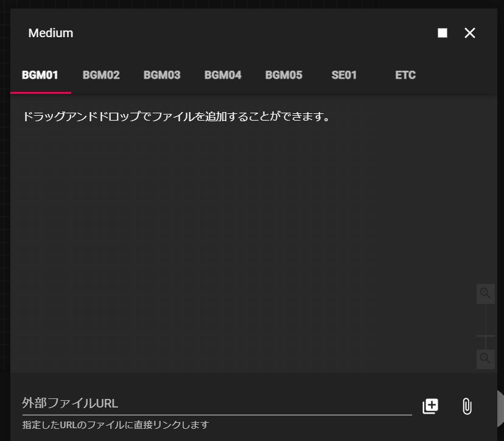Switch to the BGM02 tab
Screen dimensions: 504x441
pyautogui.click(x=101, y=76)
